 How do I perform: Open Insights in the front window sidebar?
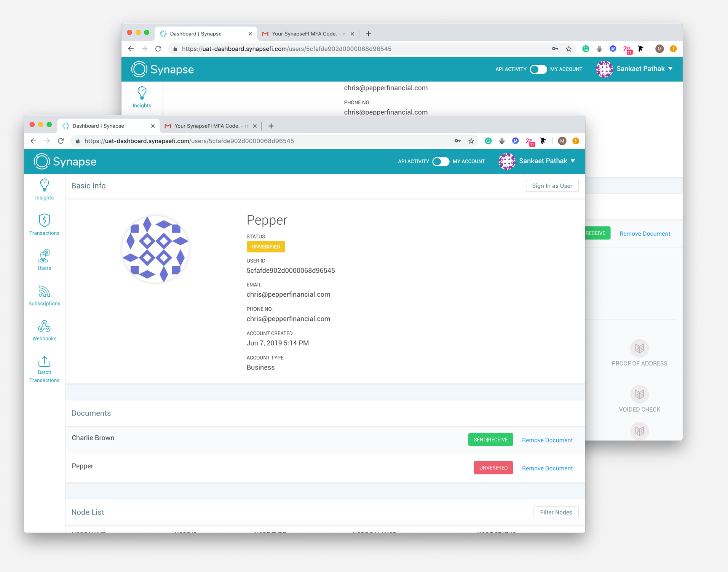coord(44,189)
